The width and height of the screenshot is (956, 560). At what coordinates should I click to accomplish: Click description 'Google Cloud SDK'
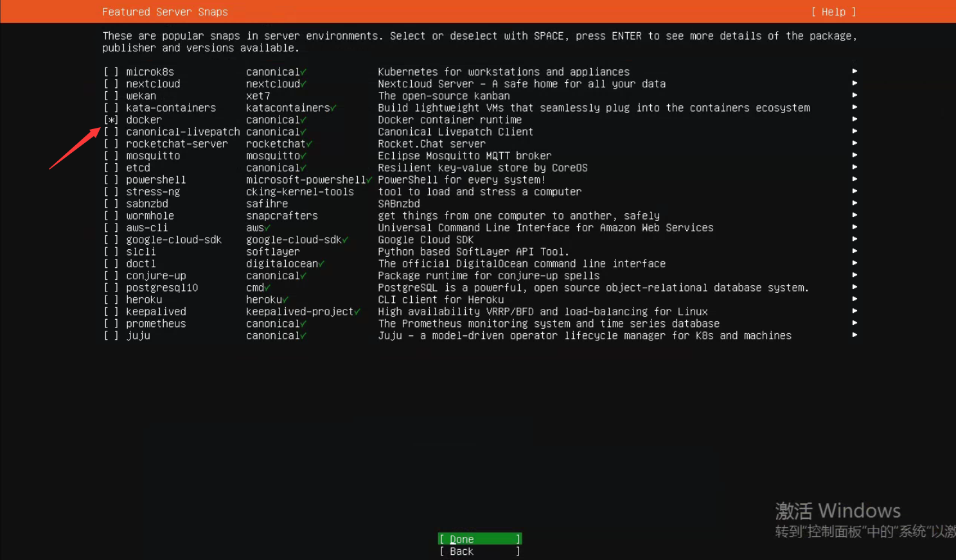coord(425,240)
